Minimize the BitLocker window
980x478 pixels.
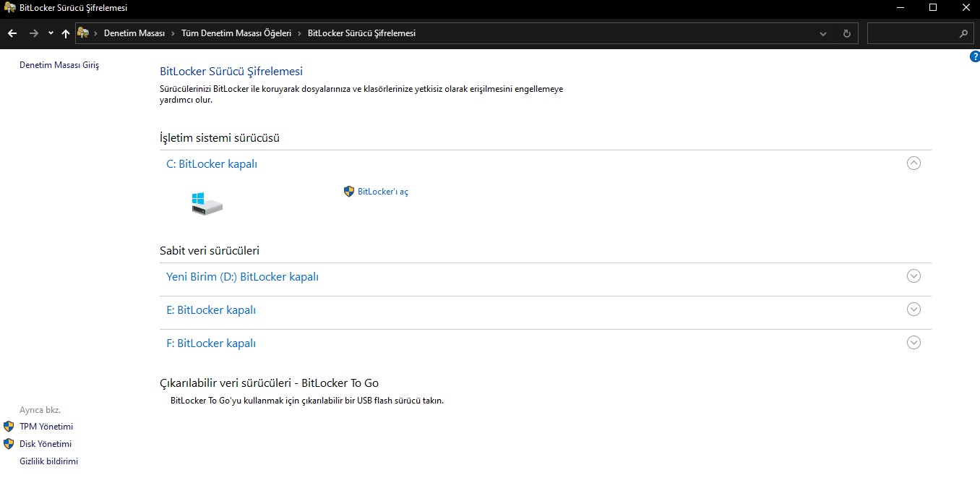click(x=899, y=8)
